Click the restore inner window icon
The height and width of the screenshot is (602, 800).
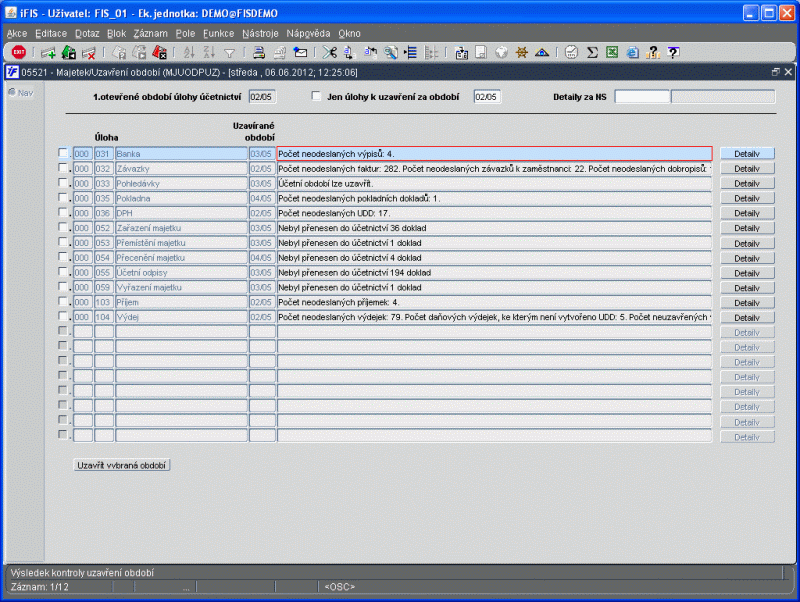(776, 72)
